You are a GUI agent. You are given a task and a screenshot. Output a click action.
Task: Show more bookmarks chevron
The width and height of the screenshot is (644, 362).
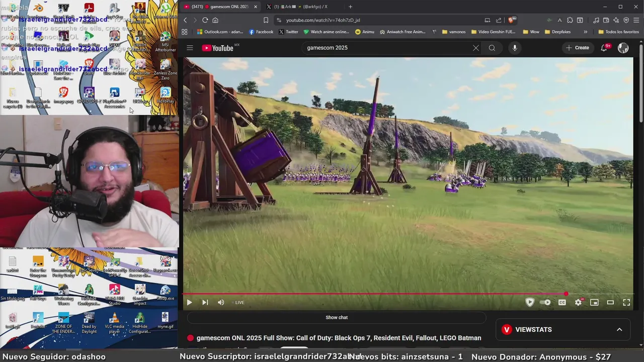click(585, 32)
